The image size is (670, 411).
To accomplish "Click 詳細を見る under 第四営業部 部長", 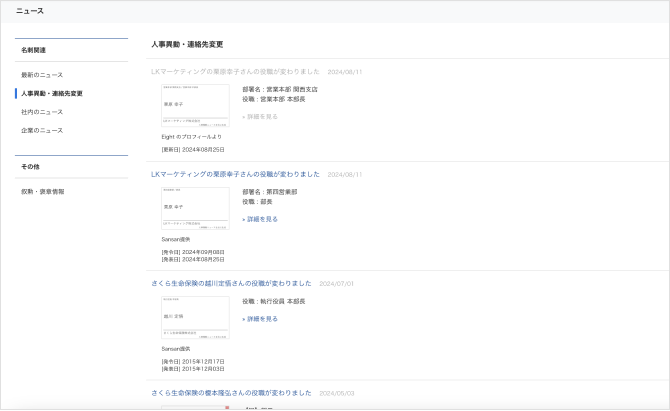I will 260,218.
